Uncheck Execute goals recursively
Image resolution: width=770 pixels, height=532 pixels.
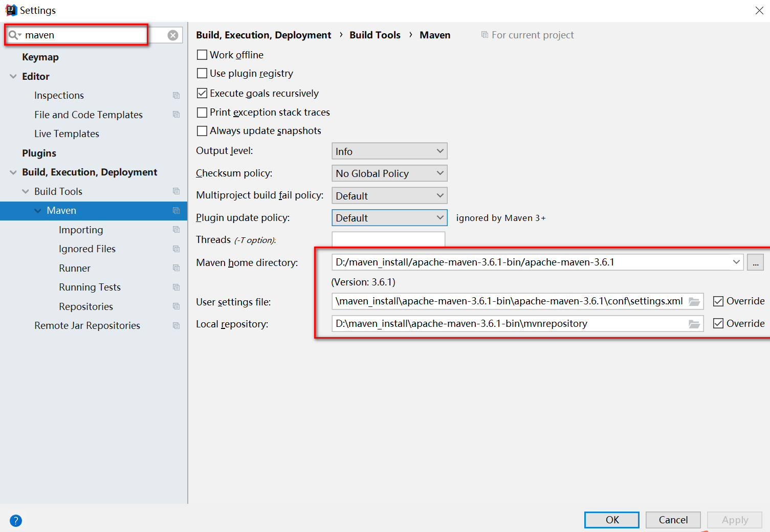click(202, 93)
